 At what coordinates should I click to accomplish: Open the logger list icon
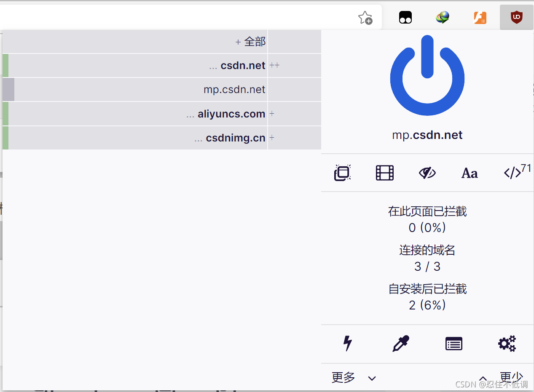454,344
